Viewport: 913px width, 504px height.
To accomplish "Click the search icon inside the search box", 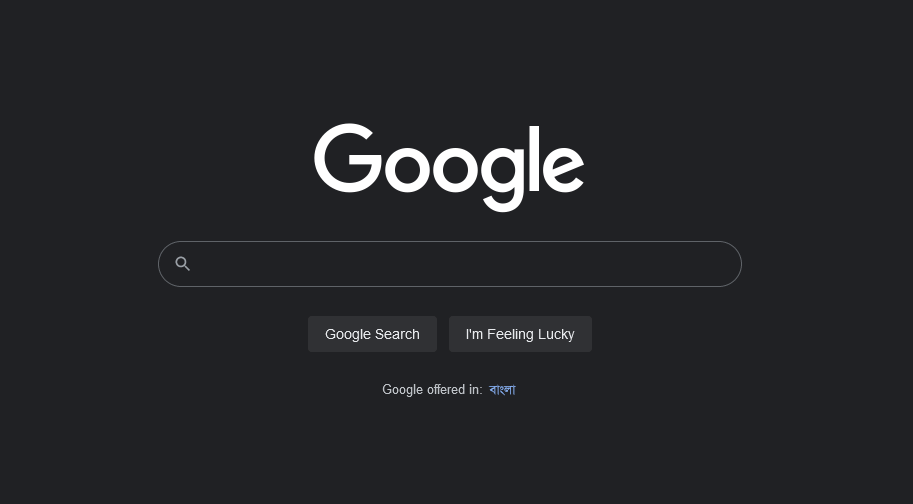I will point(183,264).
